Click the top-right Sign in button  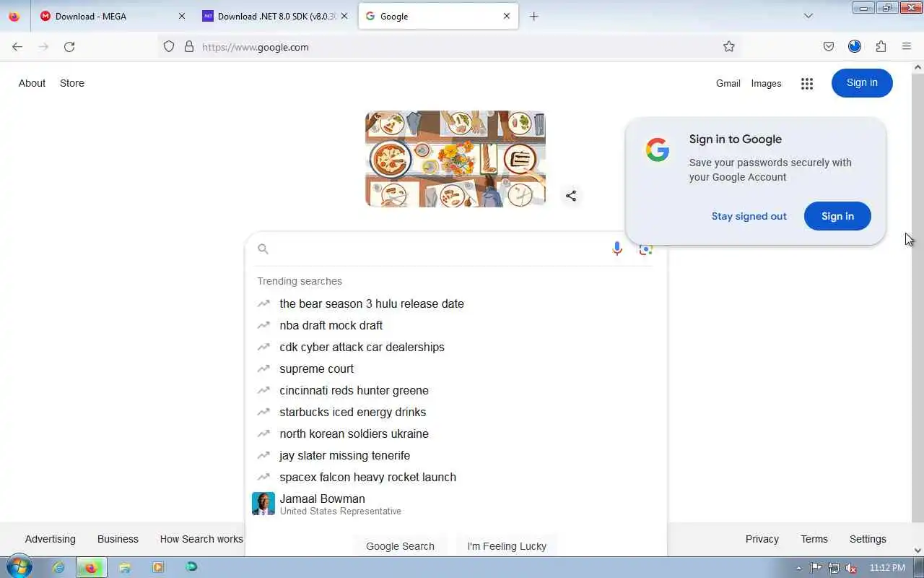(862, 82)
